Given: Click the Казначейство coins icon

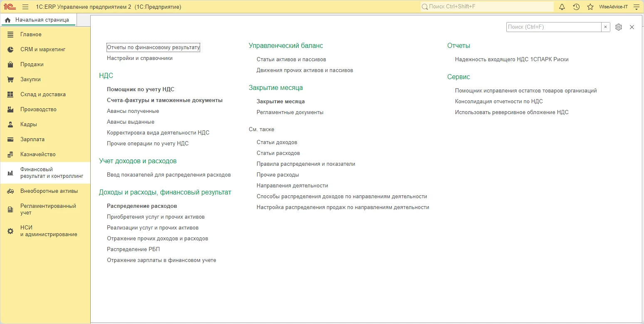Looking at the screenshot, I should [x=10, y=155].
